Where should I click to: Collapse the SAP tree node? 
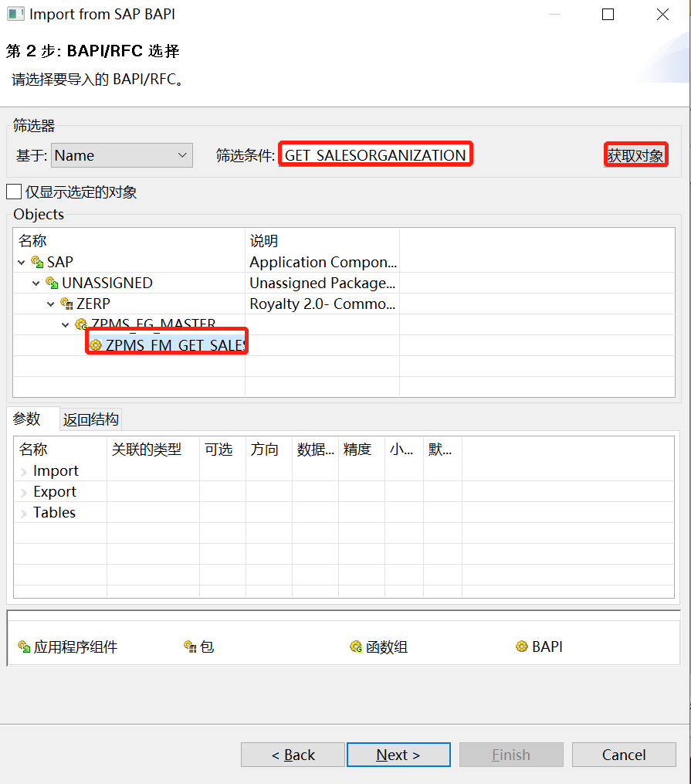(22, 262)
